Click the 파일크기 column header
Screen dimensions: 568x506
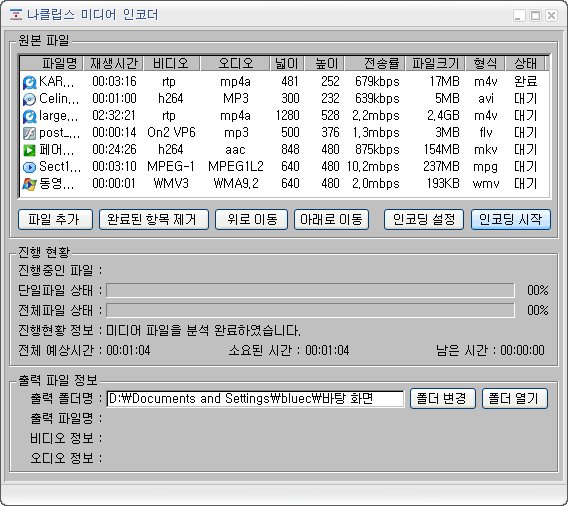tap(436, 63)
